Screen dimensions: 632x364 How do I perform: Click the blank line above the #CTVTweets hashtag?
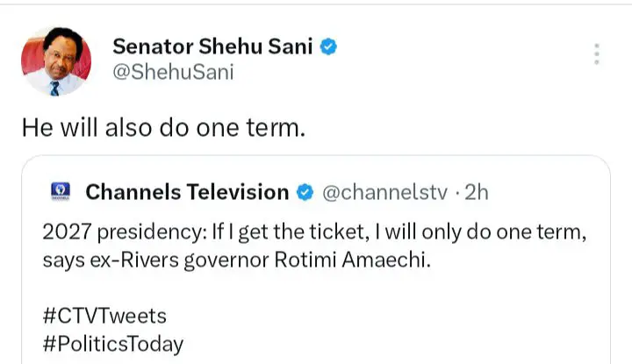[x=263, y=289]
